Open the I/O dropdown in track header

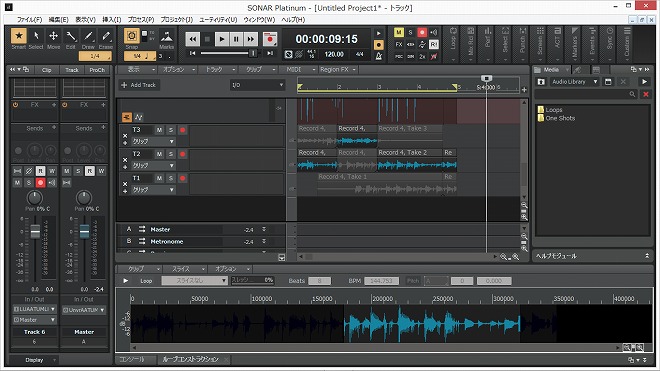click(257, 85)
